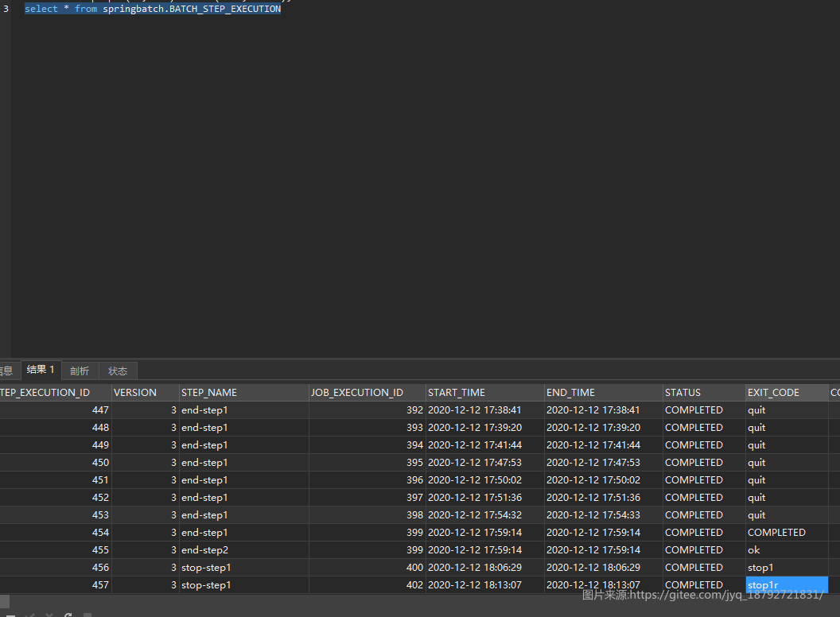
Task: Open the 状态 tab
Action: [x=118, y=371]
